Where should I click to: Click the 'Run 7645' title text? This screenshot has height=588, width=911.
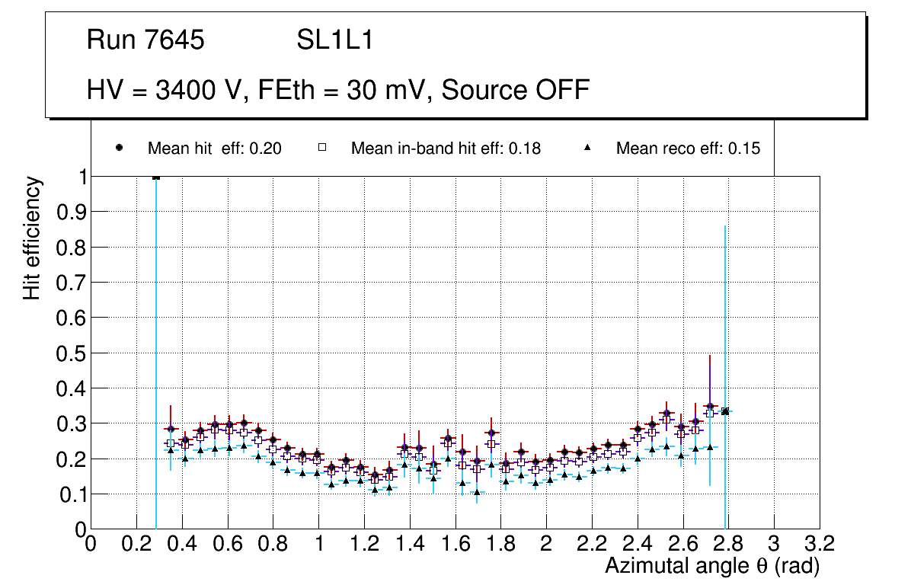tap(145, 40)
